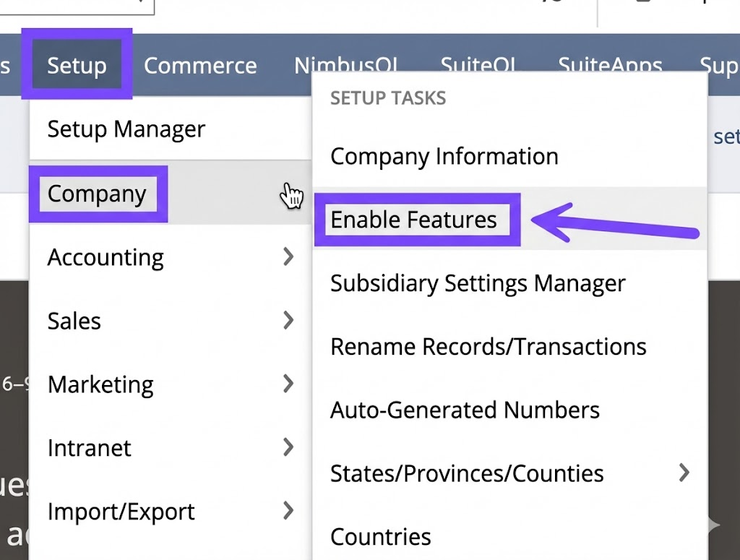Select Rename Records/Transactions
The image size is (740, 560).
click(488, 347)
